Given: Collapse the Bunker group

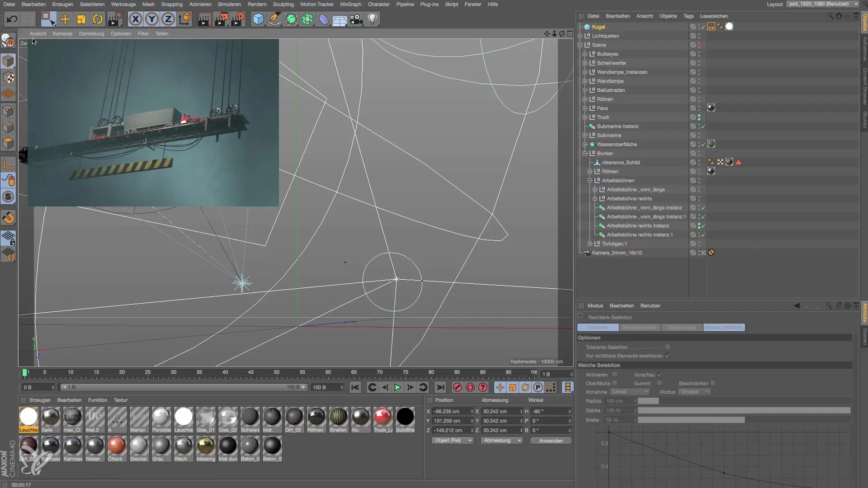Looking at the screenshot, I should point(585,153).
